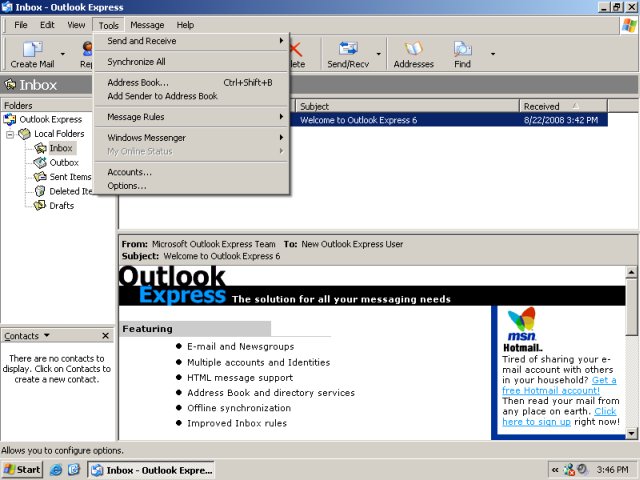Click the Start button
640x480 pixels.
[x=22, y=470]
